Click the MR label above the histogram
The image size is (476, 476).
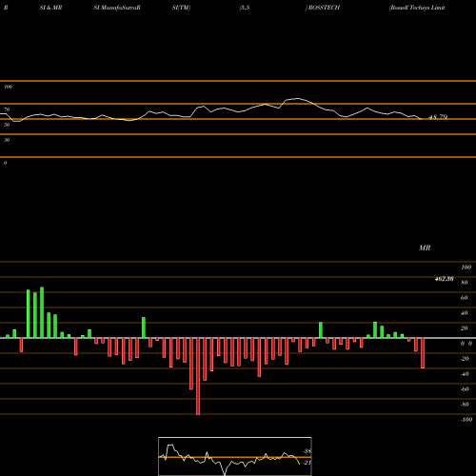(x=425, y=248)
